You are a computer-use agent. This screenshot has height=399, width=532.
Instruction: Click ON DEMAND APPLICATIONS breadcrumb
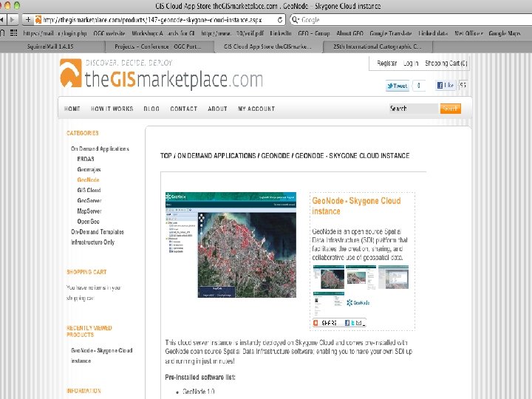[216, 156]
